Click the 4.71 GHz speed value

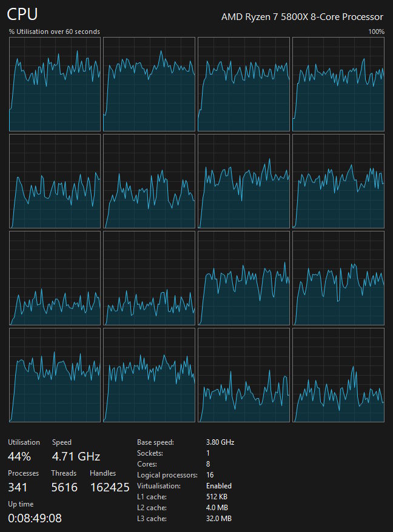pos(76,456)
